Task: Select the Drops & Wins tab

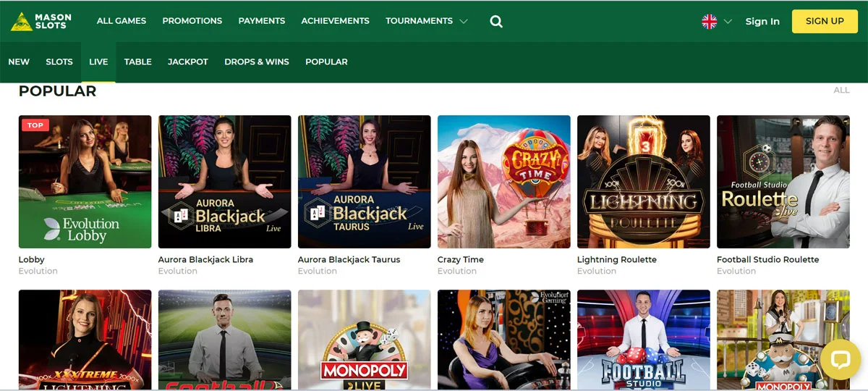Action: pos(257,62)
